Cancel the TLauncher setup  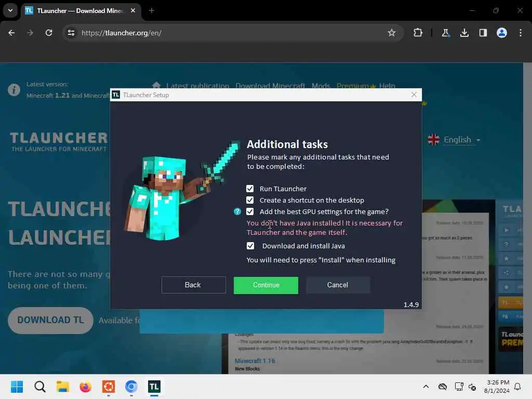point(338,285)
